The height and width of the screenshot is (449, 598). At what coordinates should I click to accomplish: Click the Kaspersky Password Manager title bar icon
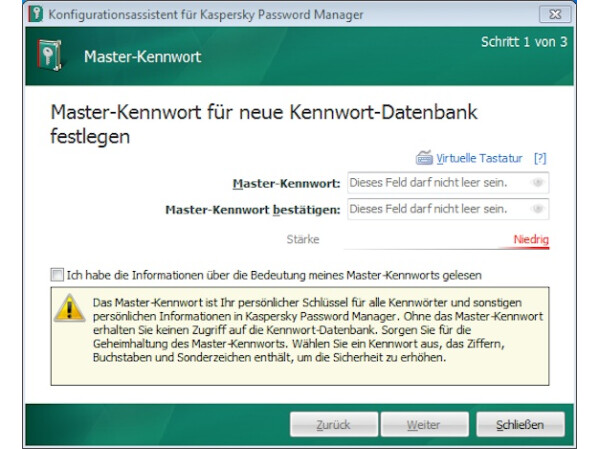[36, 14]
